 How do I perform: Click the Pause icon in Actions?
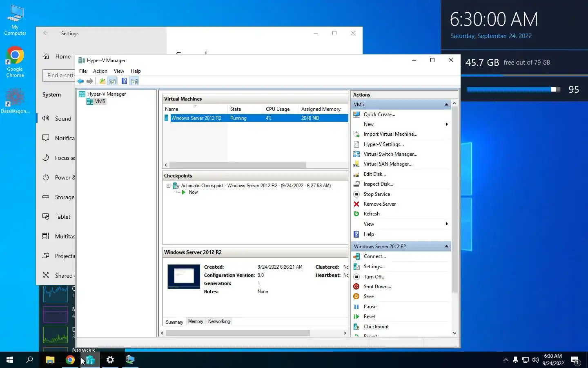(356, 307)
